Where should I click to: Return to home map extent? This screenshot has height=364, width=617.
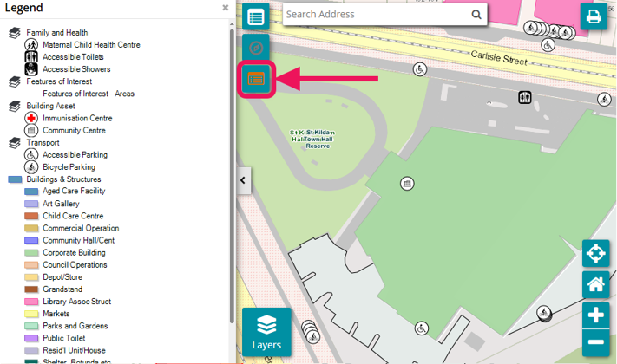coord(596,284)
